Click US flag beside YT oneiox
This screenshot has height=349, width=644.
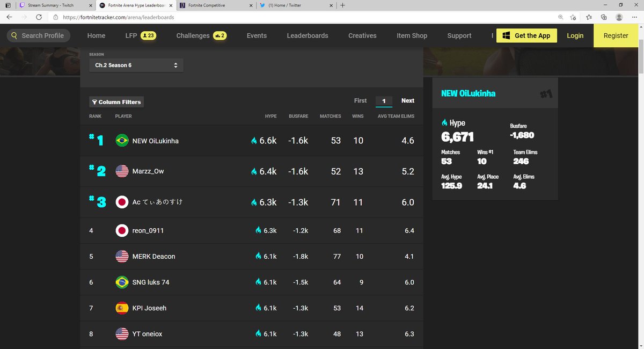click(x=122, y=334)
